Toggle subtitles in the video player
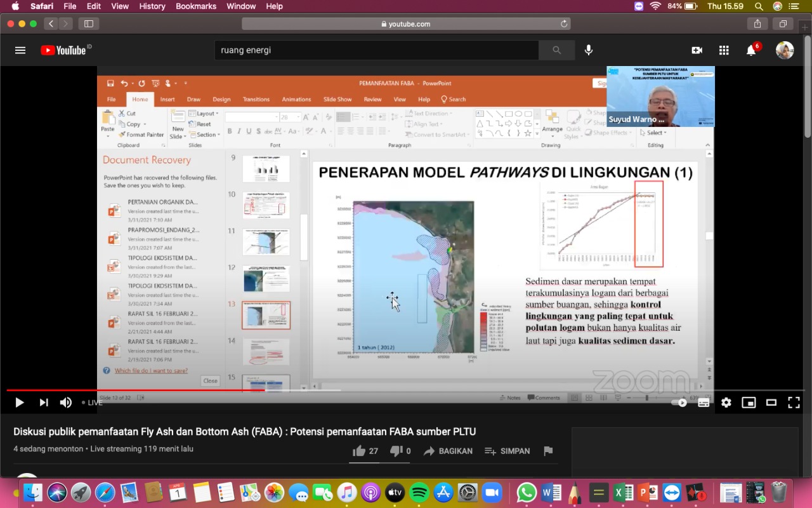This screenshot has height=508, width=812. pos(704,403)
